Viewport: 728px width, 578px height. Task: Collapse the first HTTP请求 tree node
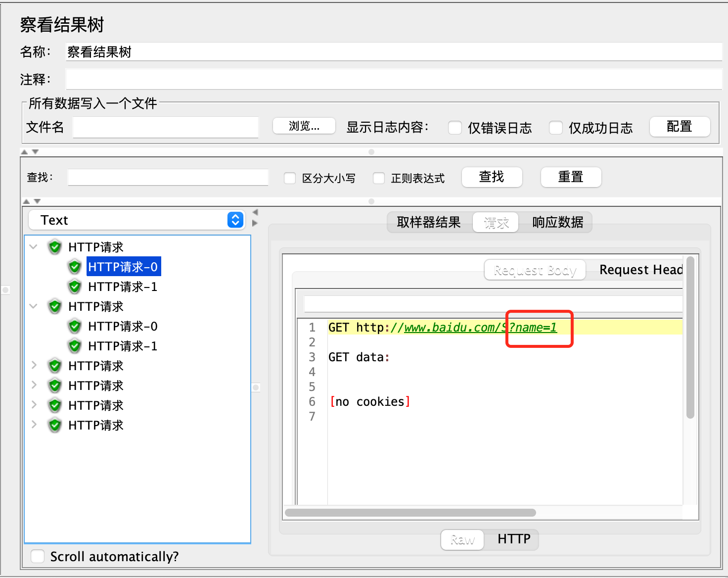point(34,246)
